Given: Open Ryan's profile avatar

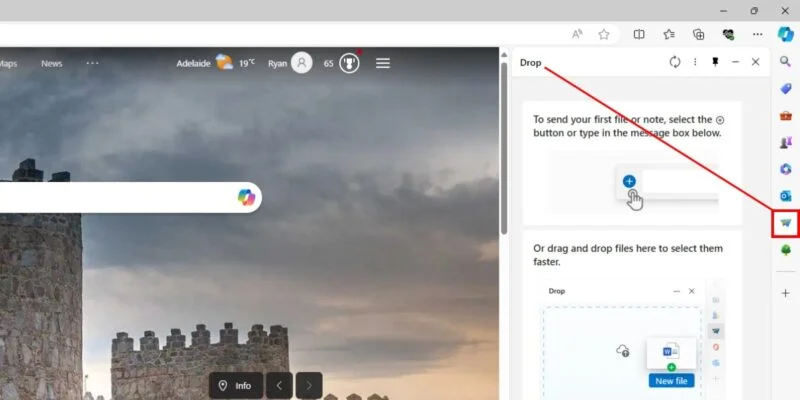Looking at the screenshot, I should (x=302, y=63).
